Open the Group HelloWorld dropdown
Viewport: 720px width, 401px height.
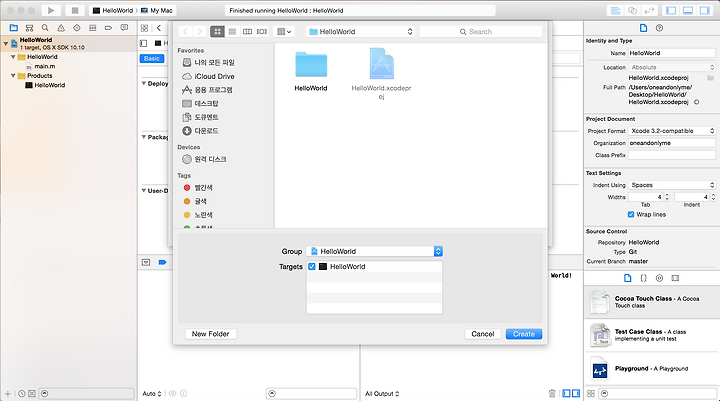click(374, 251)
